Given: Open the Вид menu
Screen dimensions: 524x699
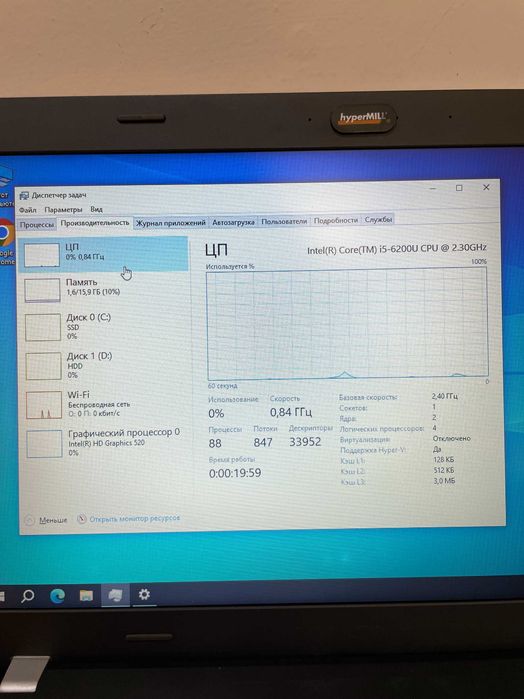Looking at the screenshot, I should click(x=96, y=209).
